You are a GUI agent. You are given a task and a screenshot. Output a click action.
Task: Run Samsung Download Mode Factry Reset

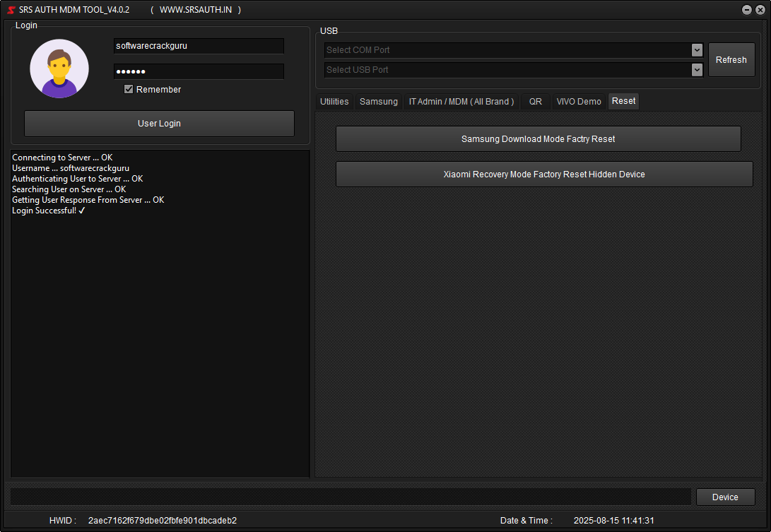538,138
